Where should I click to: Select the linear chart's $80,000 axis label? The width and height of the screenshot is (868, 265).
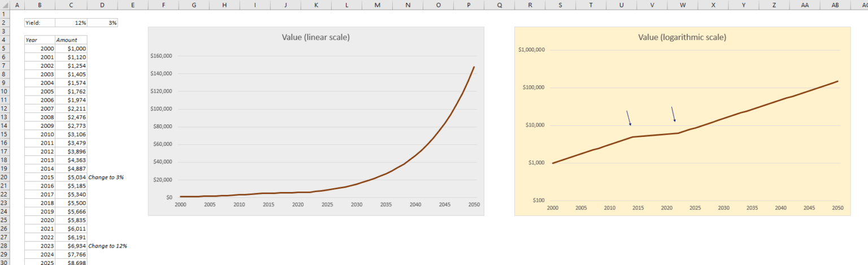pos(163,127)
